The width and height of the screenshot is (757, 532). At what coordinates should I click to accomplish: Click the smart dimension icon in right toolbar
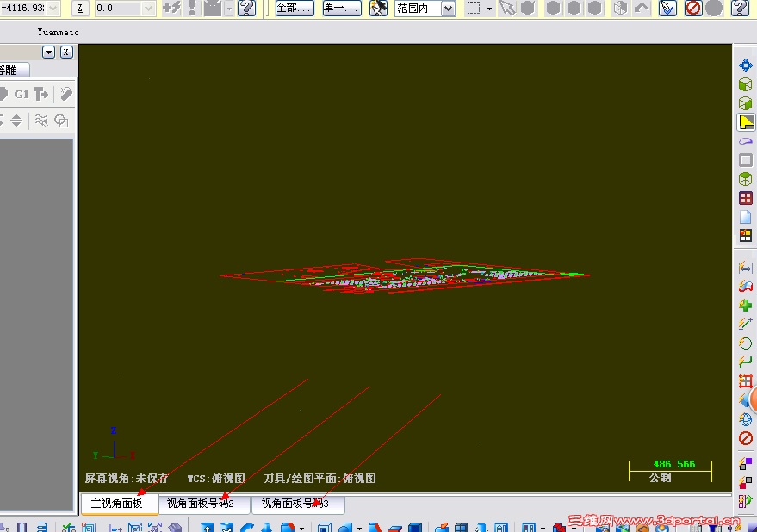click(x=746, y=267)
